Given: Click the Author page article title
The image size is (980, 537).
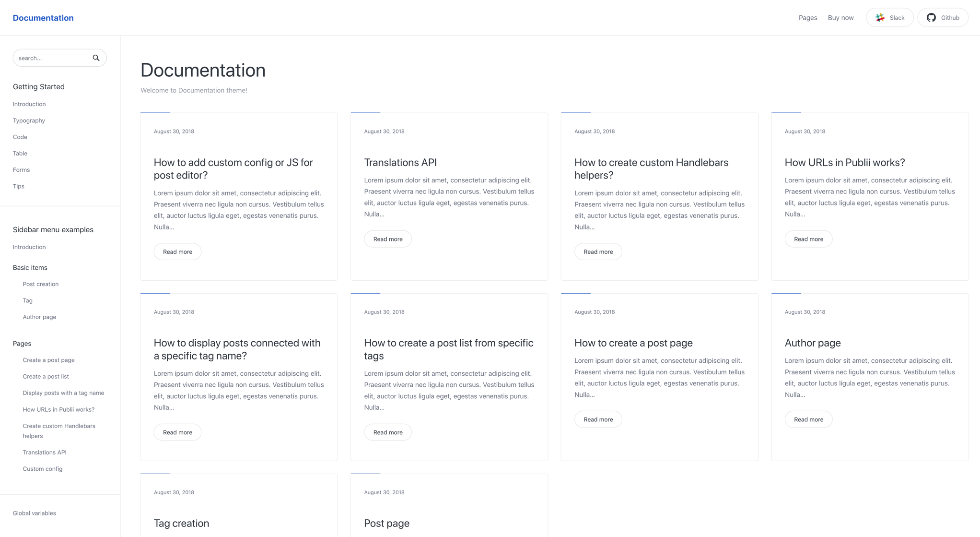Looking at the screenshot, I should [x=812, y=343].
